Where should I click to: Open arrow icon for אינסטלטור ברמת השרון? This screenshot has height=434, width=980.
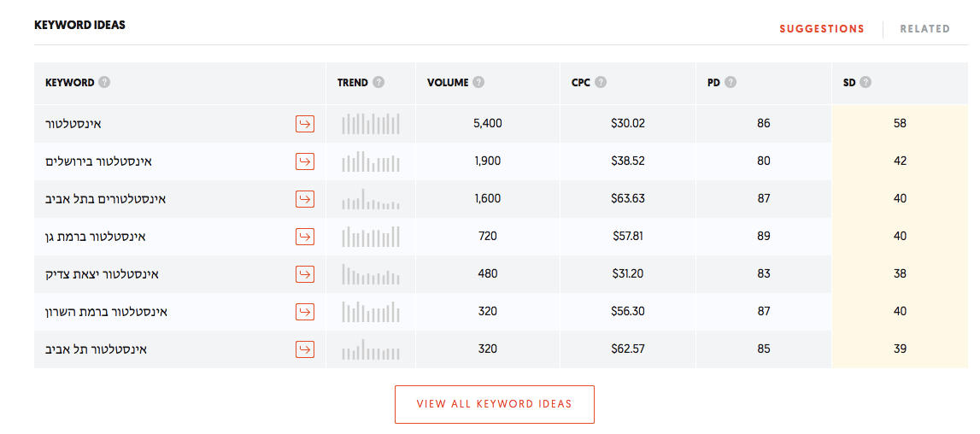pos(305,312)
